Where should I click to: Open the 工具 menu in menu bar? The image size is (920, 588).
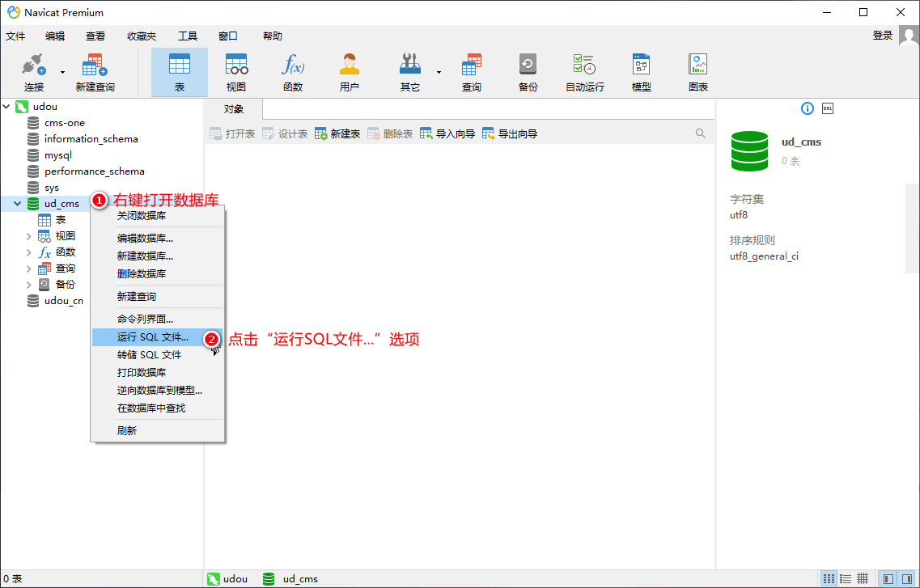[x=188, y=36]
